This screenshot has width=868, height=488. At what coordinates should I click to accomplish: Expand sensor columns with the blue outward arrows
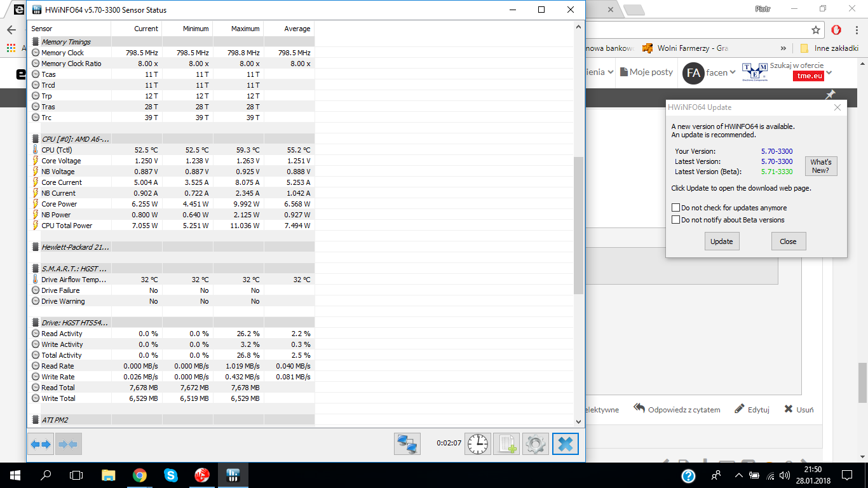[x=41, y=444]
